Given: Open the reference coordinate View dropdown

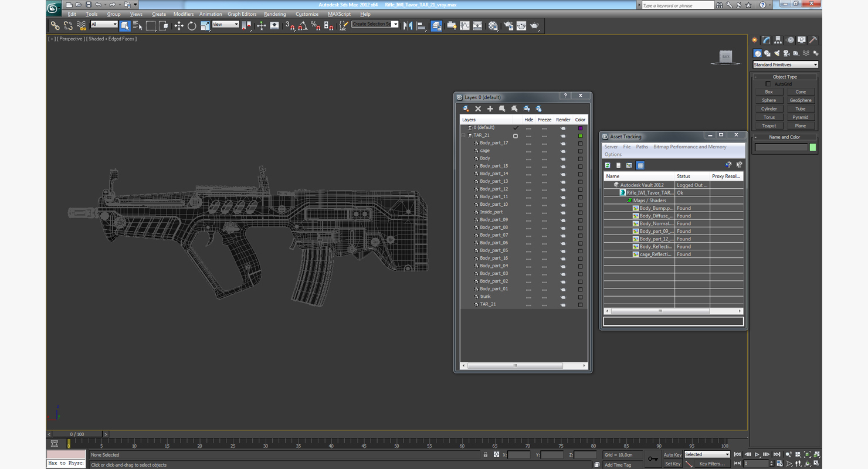Looking at the screenshot, I should click(x=225, y=25).
